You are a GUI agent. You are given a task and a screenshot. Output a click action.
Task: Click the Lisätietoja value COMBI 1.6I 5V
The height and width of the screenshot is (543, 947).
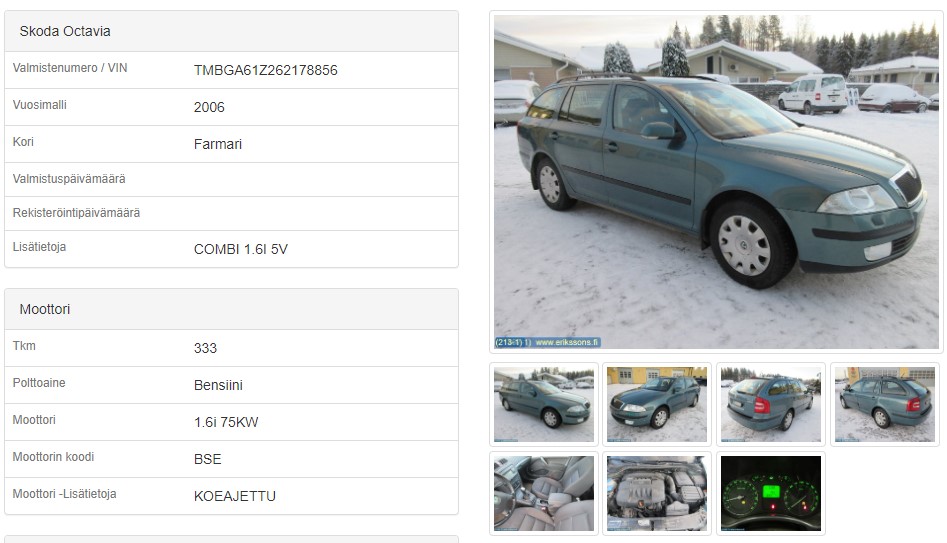(x=241, y=249)
